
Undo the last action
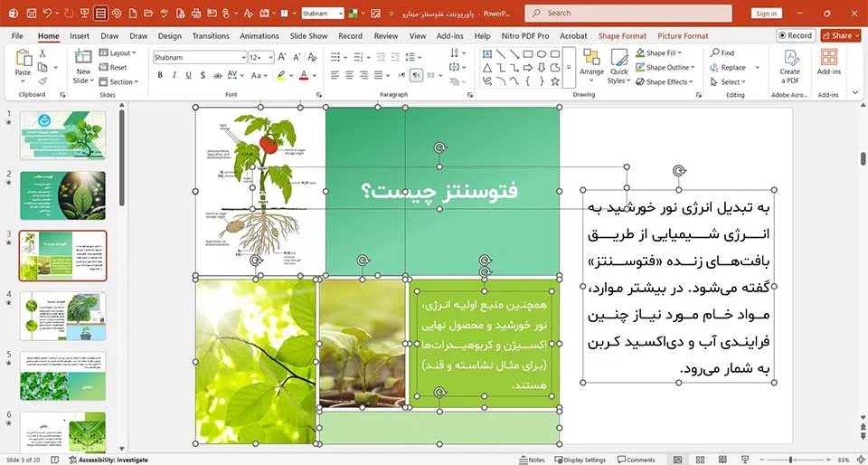coord(48,13)
